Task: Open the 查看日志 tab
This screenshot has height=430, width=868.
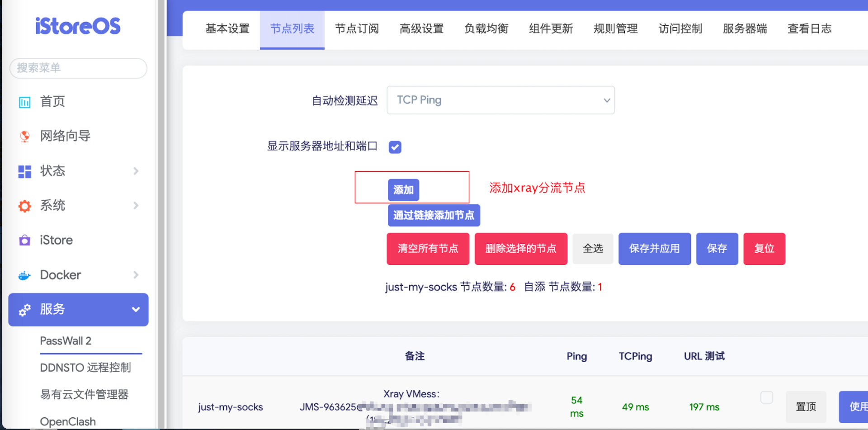Action: pyautogui.click(x=809, y=28)
